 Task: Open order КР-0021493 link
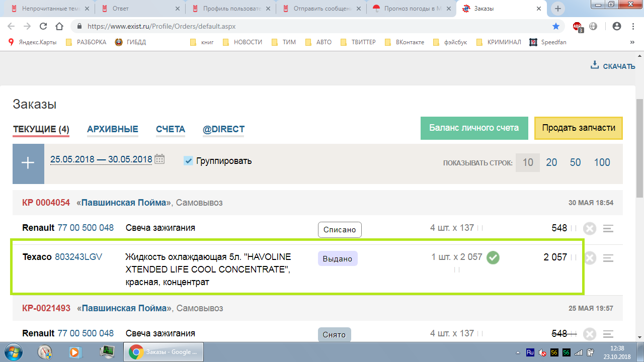pyautogui.click(x=46, y=308)
